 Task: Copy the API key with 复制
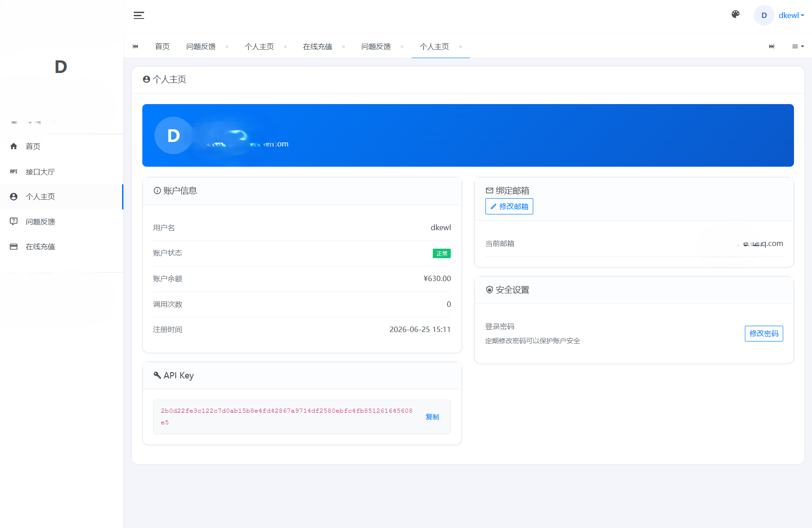point(432,417)
